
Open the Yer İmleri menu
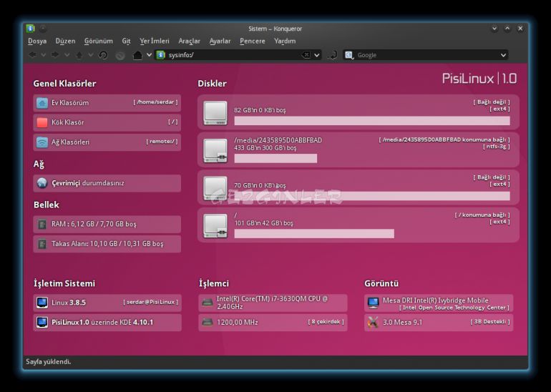(x=155, y=41)
